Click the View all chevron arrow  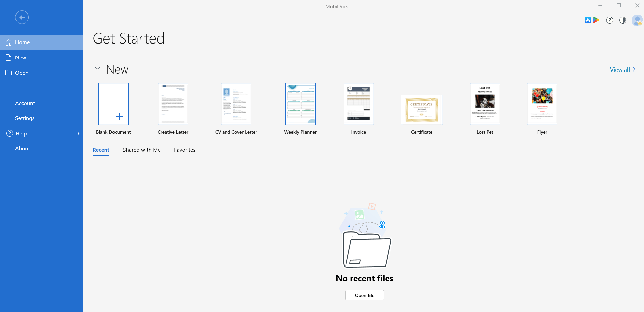pos(634,69)
